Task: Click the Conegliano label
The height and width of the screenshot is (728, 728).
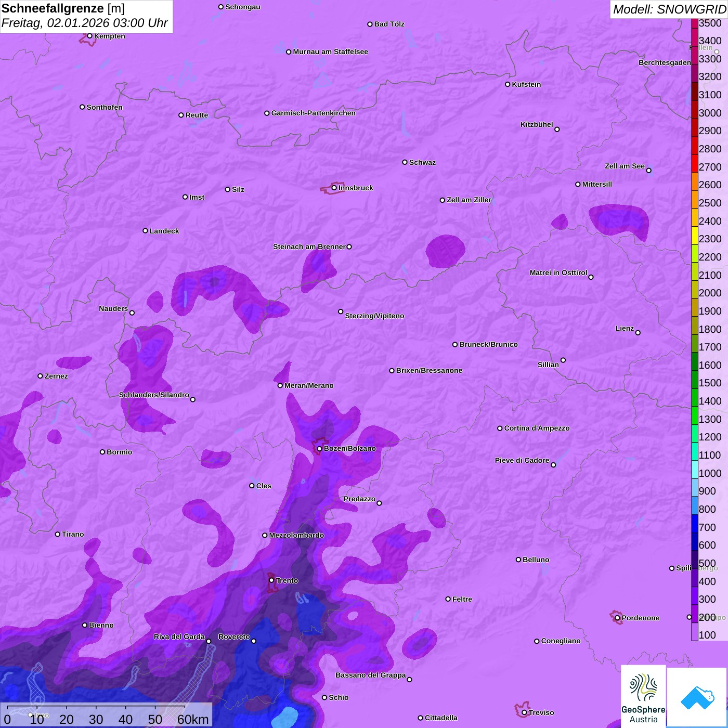Action: [x=561, y=641]
